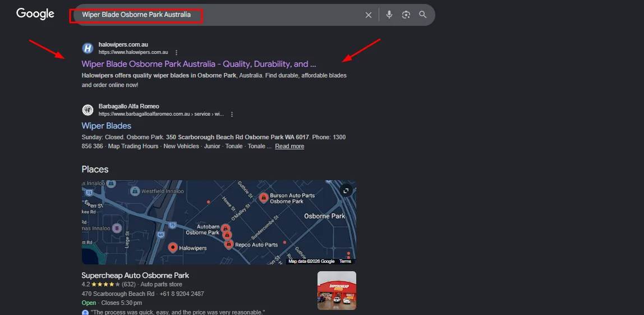Image resolution: width=644 pixels, height=315 pixels.
Task: Start voice search with the microphone icon
Action: pos(389,15)
